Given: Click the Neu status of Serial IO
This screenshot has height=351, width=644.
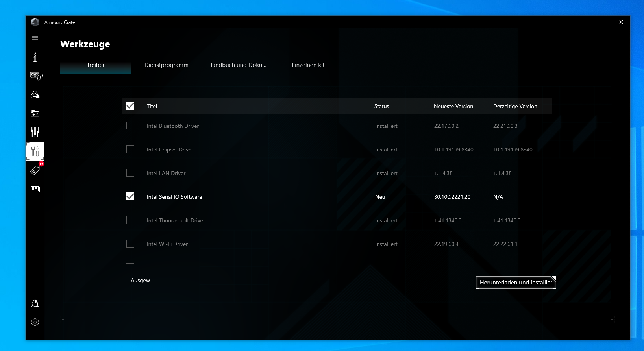Looking at the screenshot, I should click(380, 197).
